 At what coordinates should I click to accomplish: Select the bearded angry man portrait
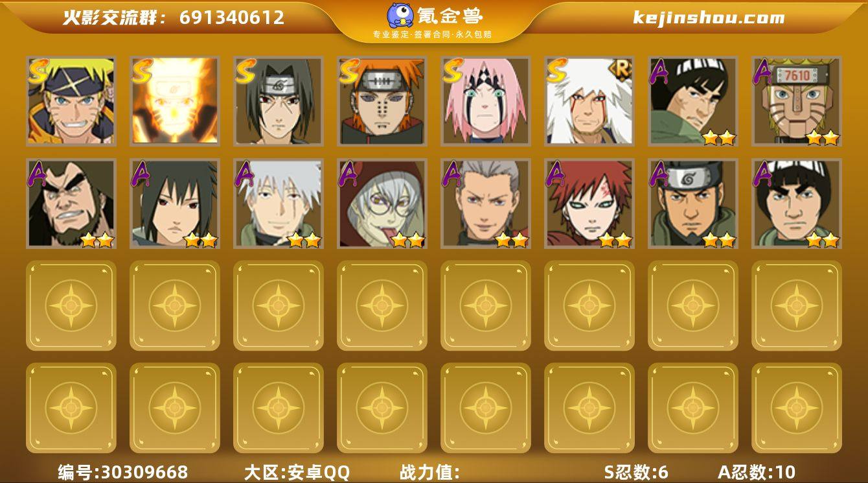[x=71, y=204]
